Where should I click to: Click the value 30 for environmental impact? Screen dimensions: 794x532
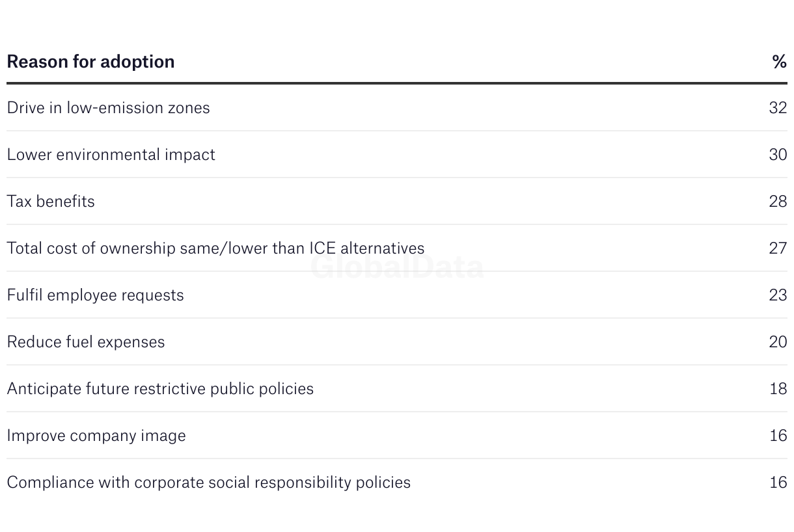(778, 155)
